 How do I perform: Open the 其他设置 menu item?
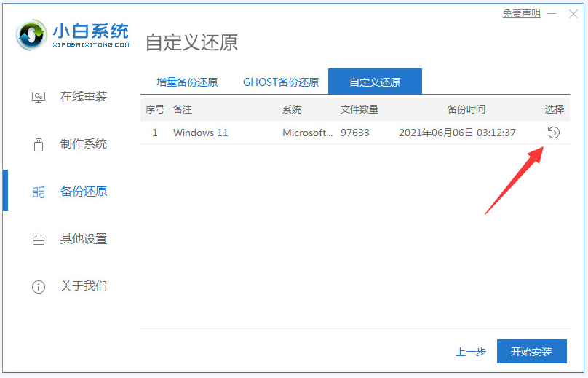point(83,239)
